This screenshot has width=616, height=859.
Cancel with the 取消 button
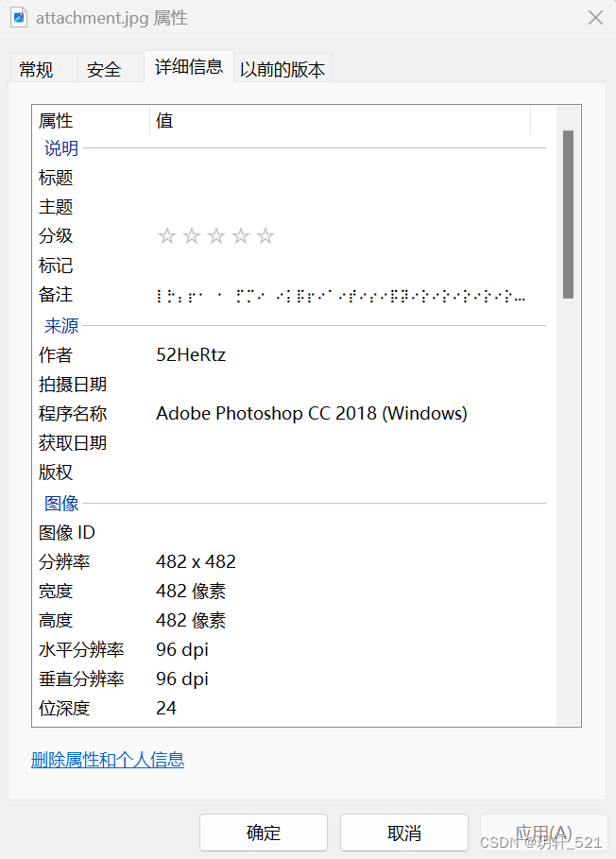404,833
